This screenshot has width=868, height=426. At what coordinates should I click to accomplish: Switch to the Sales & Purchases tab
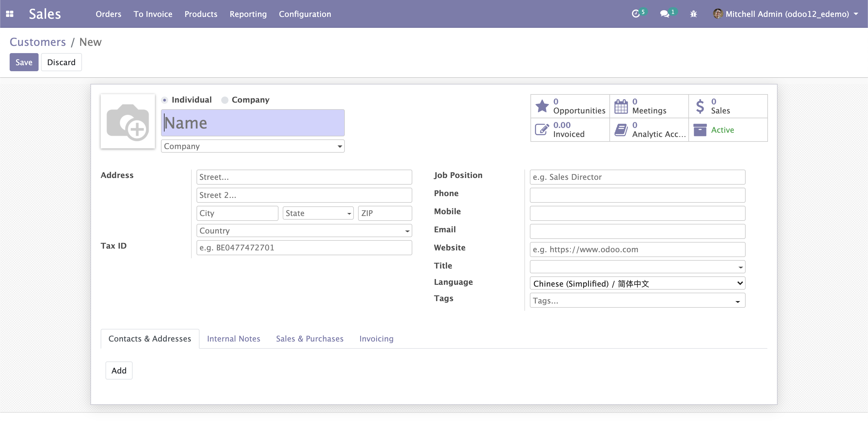click(310, 339)
